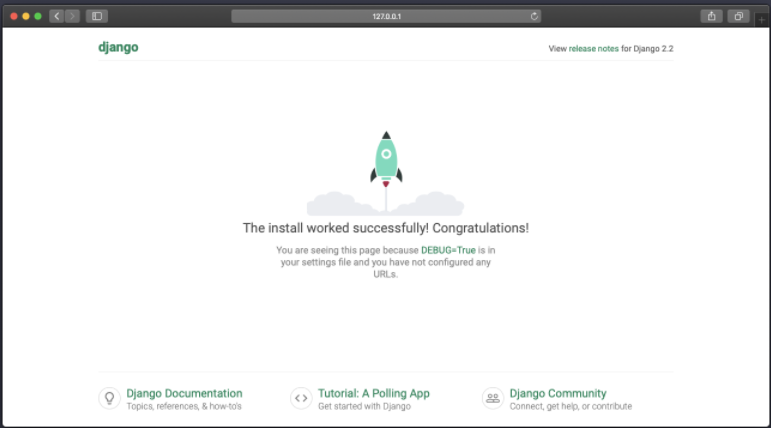This screenshot has width=771, height=428.
Task: Open the django logo link
Action: (x=118, y=47)
